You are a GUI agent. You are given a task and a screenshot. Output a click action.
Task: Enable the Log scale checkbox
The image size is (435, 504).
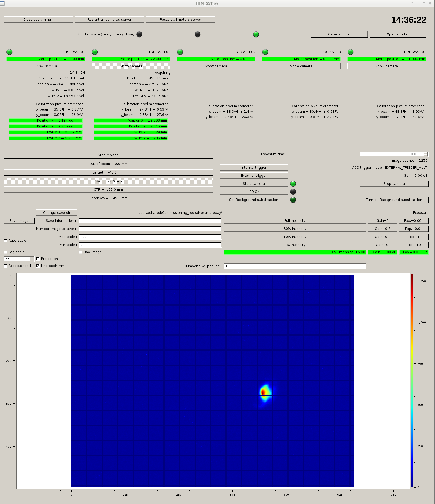coord(6,252)
